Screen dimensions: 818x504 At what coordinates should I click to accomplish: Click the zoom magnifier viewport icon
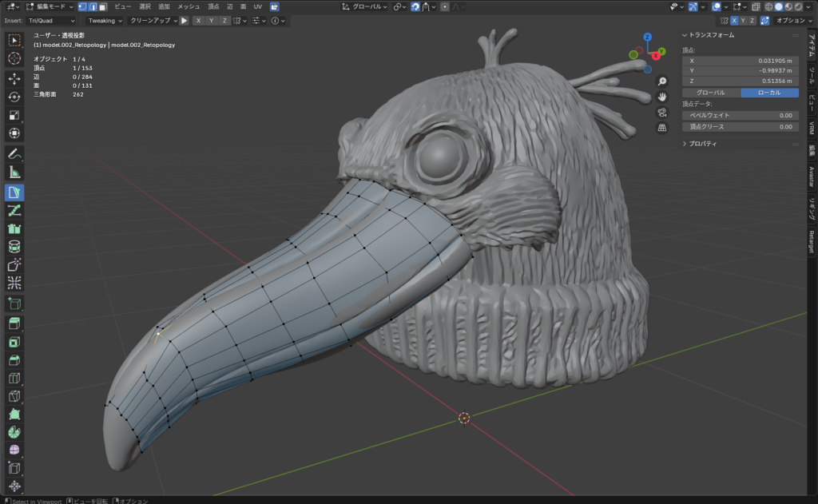tap(662, 81)
